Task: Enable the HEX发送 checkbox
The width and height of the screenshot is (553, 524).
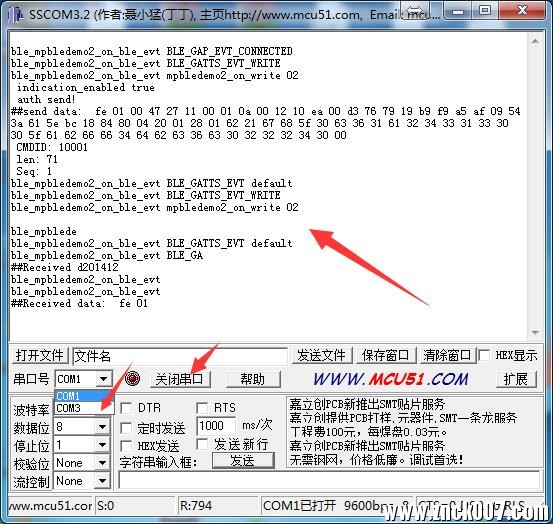Action: coord(126,446)
